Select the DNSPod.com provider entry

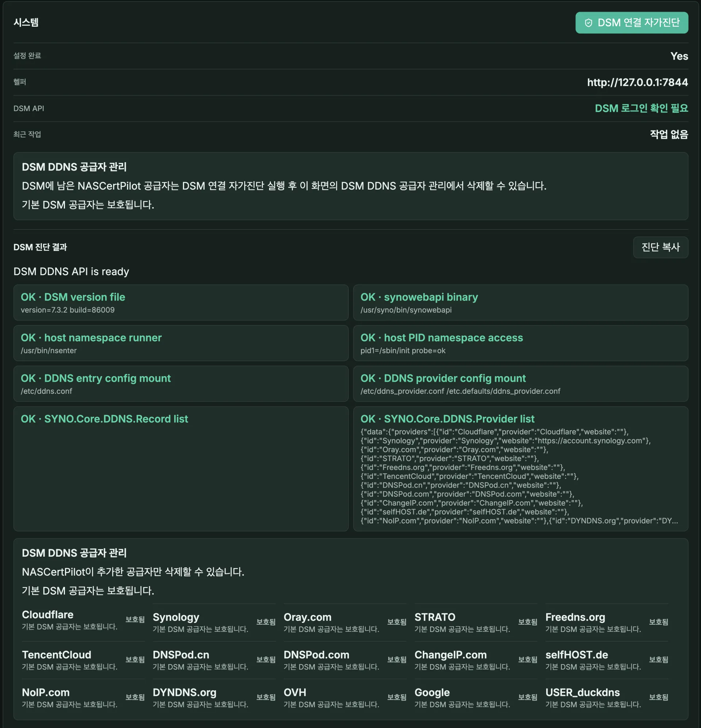click(x=345, y=660)
